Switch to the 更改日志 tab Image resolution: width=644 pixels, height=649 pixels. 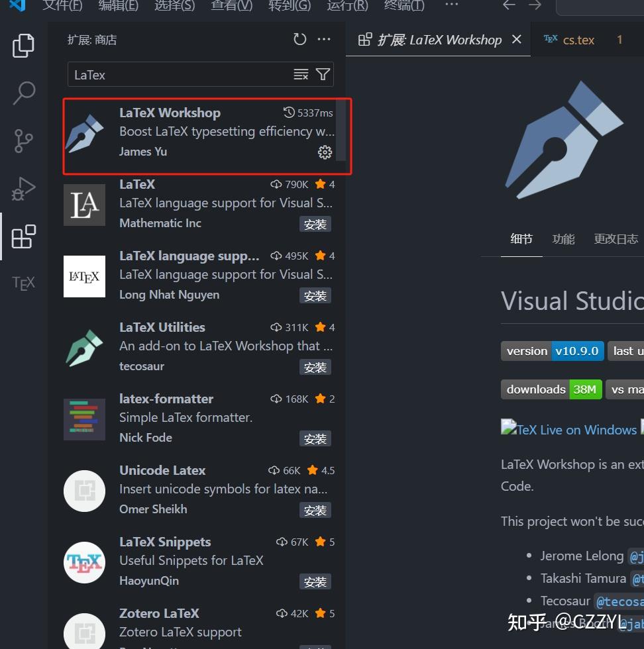point(616,239)
